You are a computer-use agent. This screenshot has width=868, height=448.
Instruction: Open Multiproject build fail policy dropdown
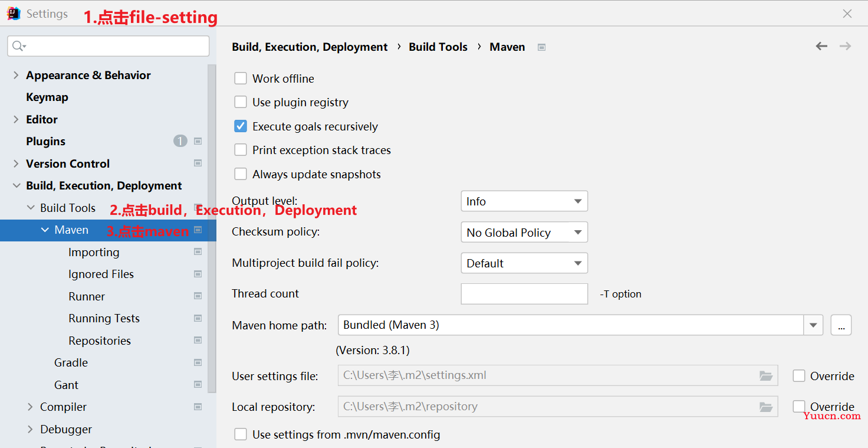click(524, 263)
